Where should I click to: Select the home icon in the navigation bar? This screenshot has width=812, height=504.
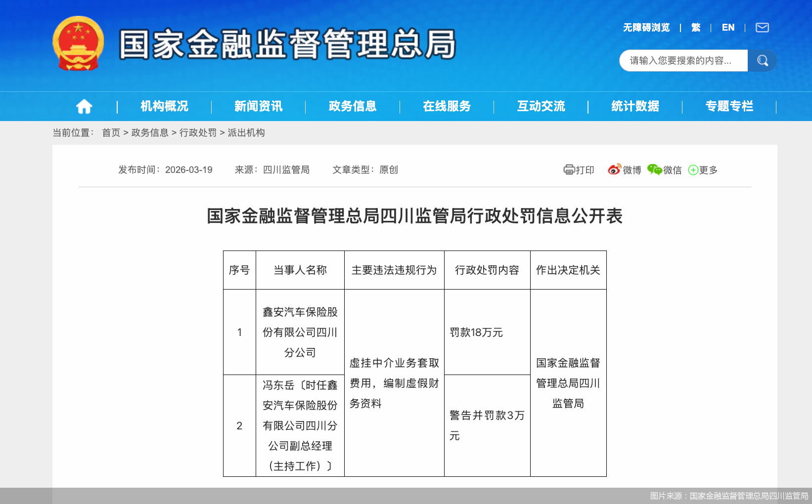tap(84, 106)
